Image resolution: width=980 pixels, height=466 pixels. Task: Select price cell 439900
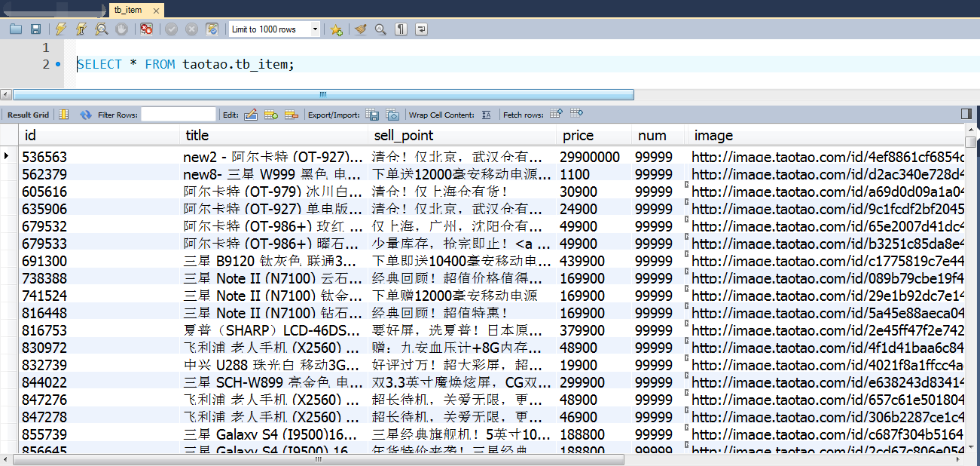(x=594, y=261)
